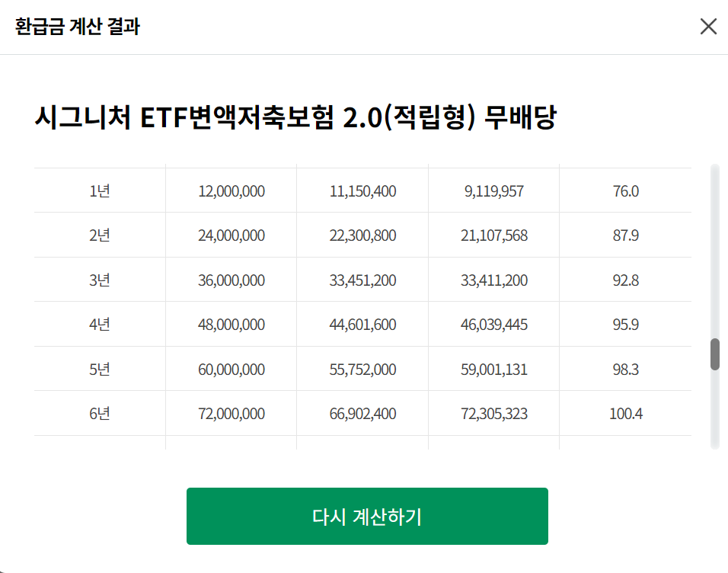Click the 33,451,200 table cell
Screen dimensions: 728x573
tap(362, 280)
